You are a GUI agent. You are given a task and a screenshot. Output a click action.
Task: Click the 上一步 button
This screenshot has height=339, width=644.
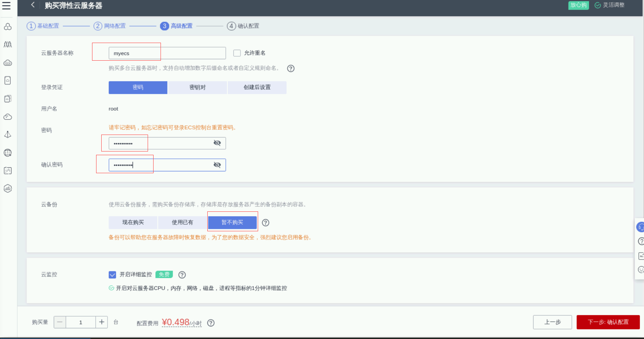(x=552, y=322)
